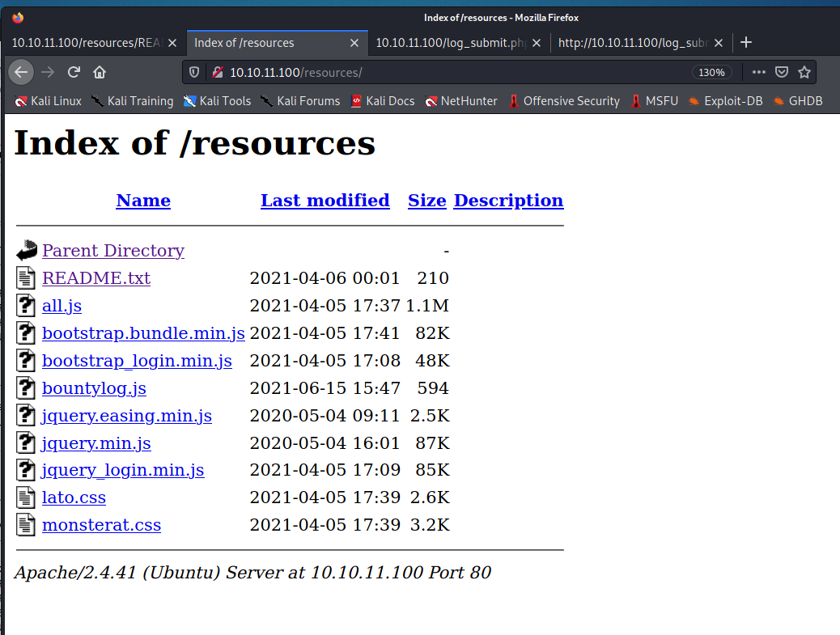Switch to the log_submit.php tab
Image resolution: width=840 pixels, height=635 pixels.
click(x=451, y=42)
